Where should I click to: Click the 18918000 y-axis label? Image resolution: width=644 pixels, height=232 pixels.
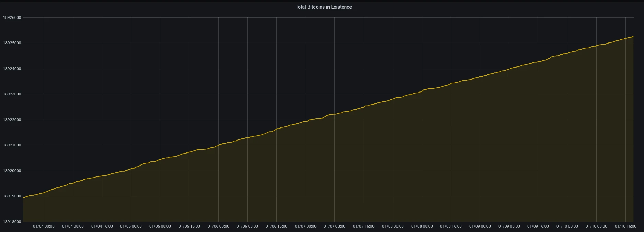pos(12,222)
